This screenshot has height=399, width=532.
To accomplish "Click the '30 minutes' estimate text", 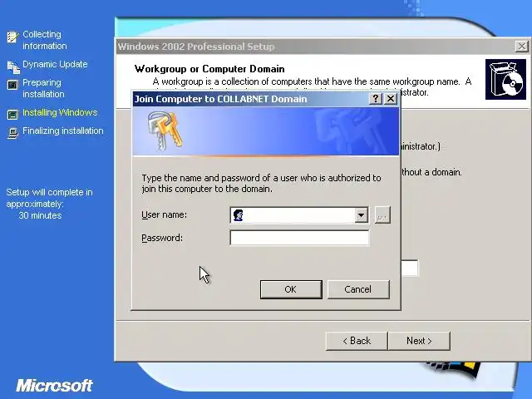I will click(x=40, y=215).
